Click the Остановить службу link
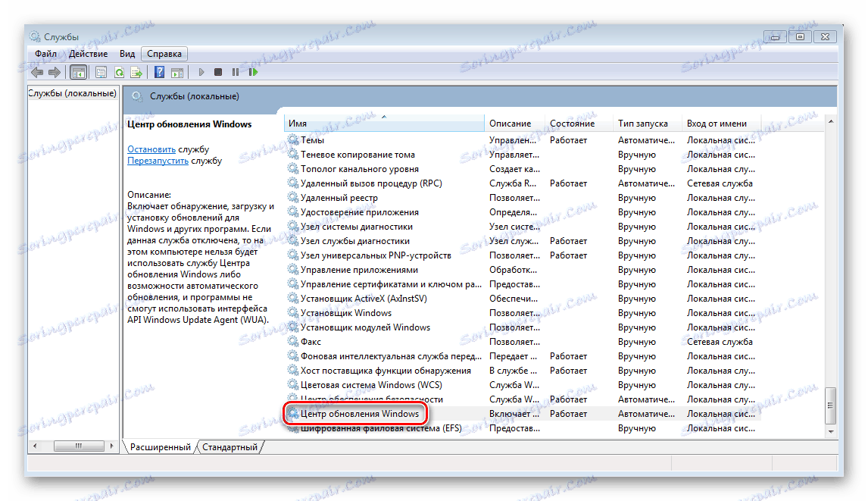The image size is (868, 501). pyautogui.click(x=151, y=149)
